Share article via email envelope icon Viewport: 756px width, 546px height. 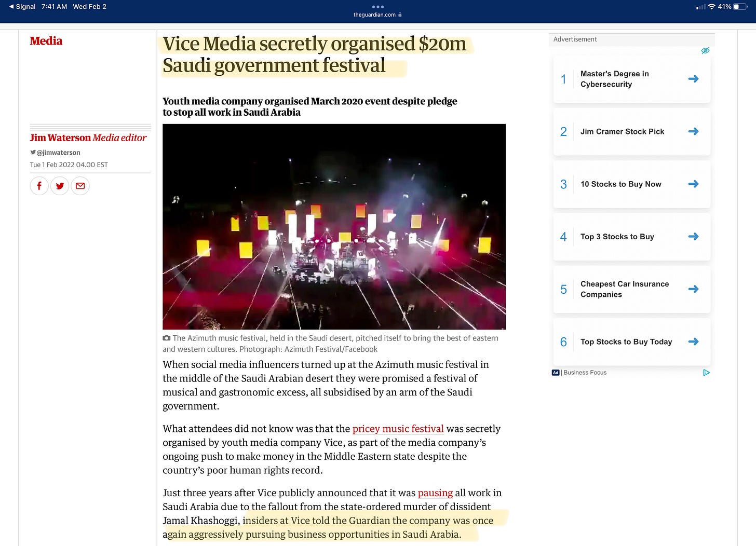point(80,186)
